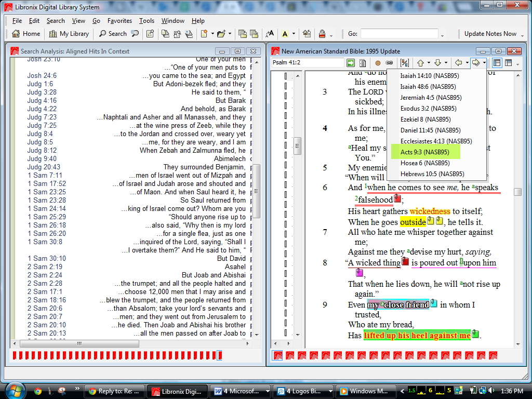Click the first workspace folder icon

[x=242, y=34]
